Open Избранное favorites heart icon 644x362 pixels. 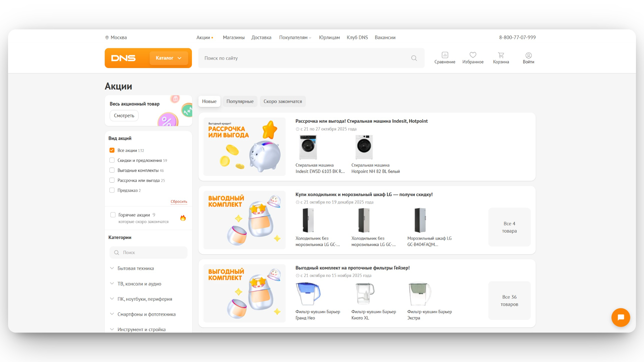pos(473,55)
